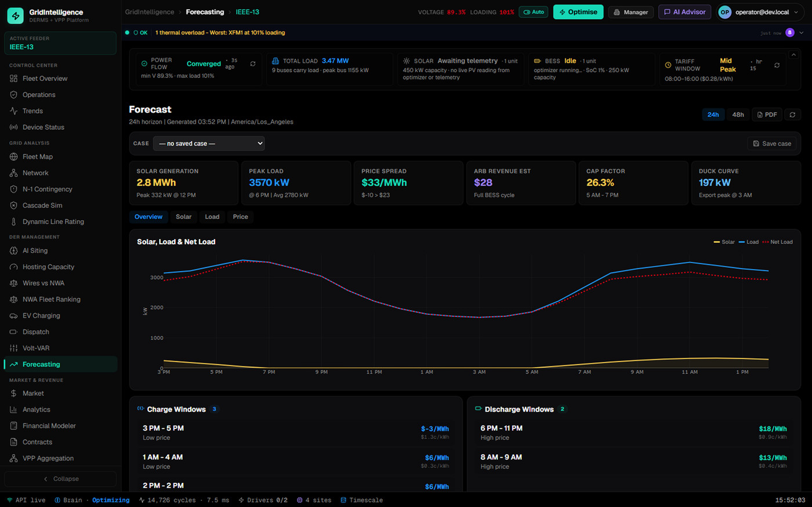Open the Analytics bar chart icon
Viewport: 812px width, 507px height.
click(14, 409)
